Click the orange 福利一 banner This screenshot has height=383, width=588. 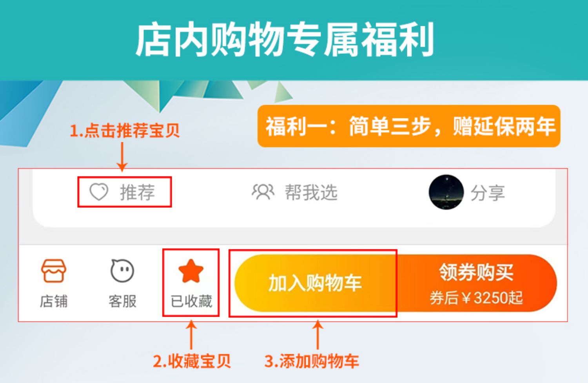click(x=409, y=126)
